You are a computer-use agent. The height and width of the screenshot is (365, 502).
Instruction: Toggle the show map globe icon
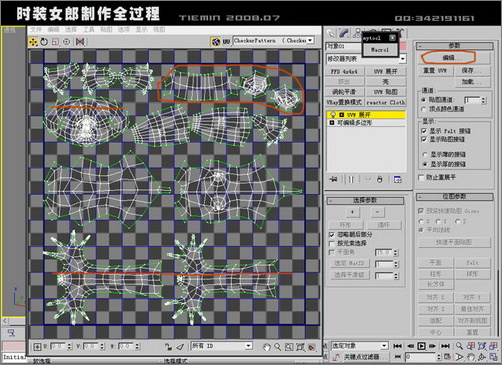point(216,42)
